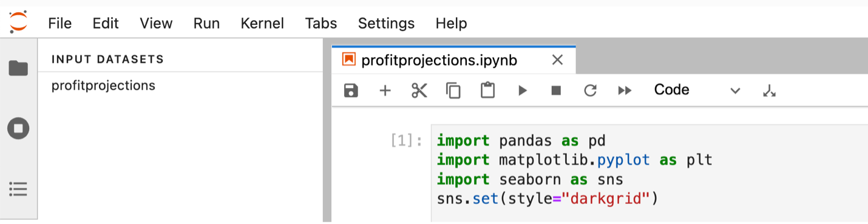Cut the selected cell with the scissors icon
The height and width of the screenshot is (224, 868).
(x=419, y=90)
